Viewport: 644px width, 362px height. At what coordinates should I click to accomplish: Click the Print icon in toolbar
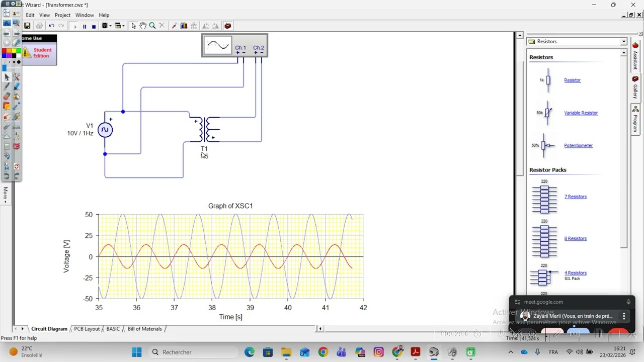39,26
